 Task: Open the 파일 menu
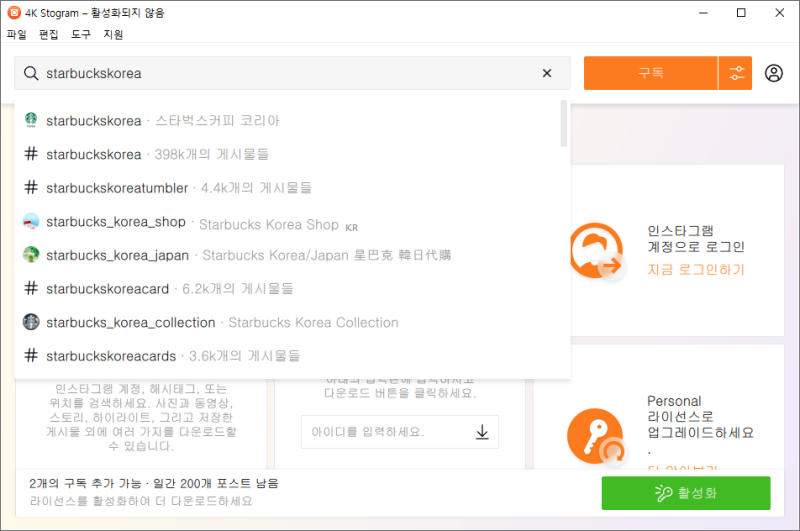point(16,34)
